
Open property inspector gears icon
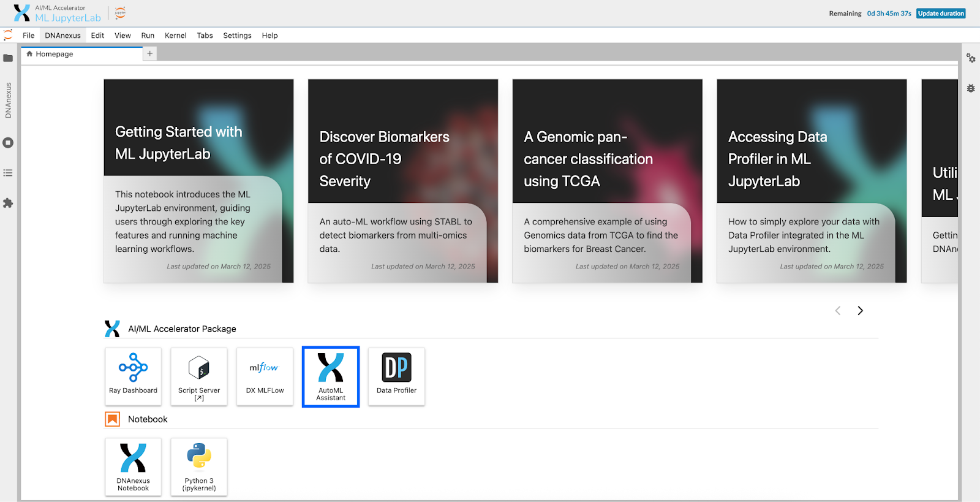(971, 58)
